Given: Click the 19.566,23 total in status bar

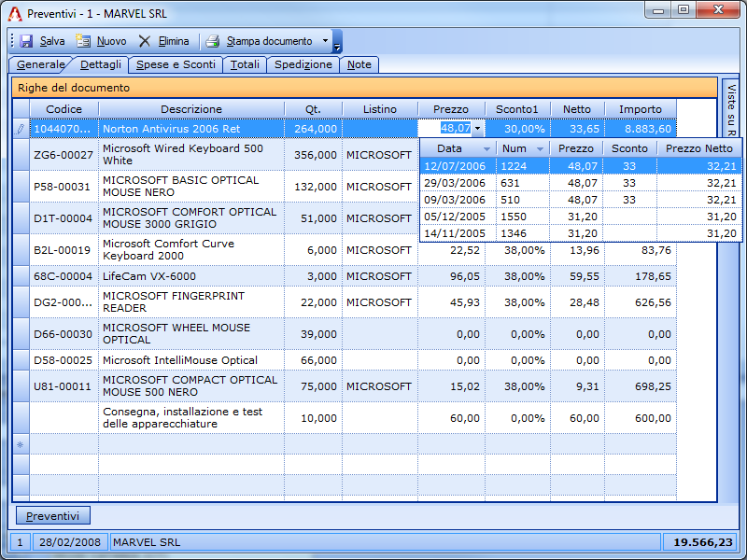Looking at the screenshot, I should point(698,542).
